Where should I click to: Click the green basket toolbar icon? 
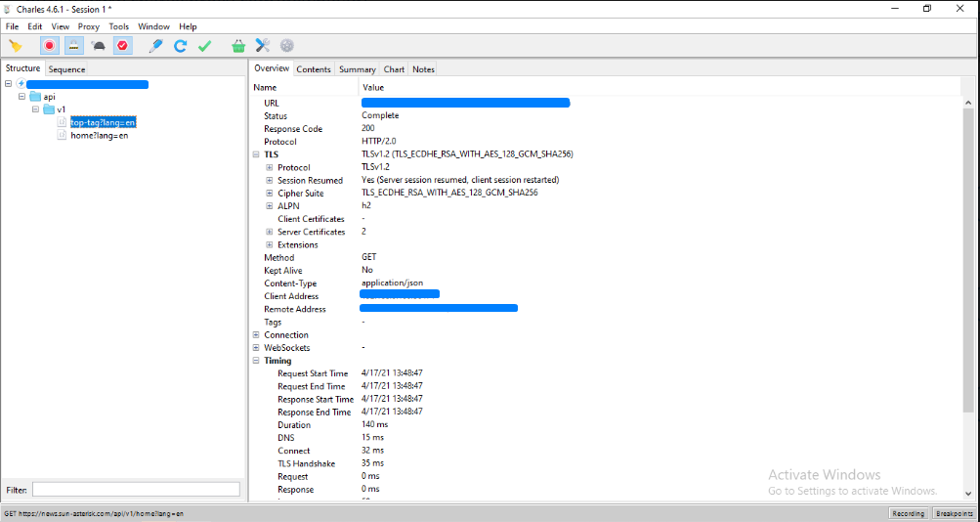pyautogui.click(x=238, y=46)
